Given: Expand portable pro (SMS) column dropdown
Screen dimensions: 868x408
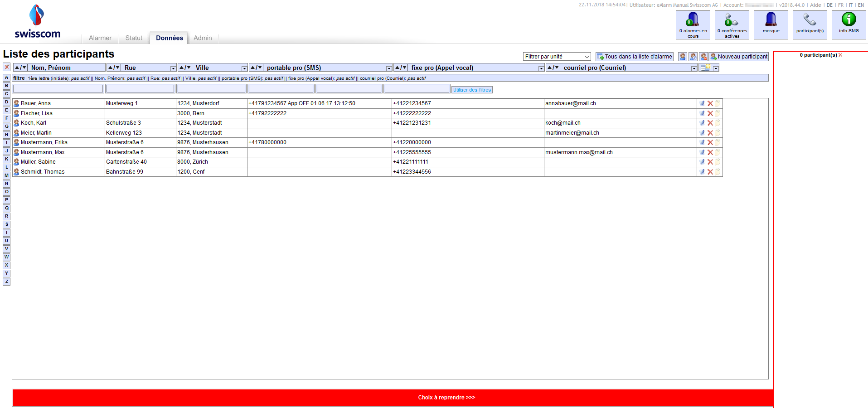Looking at the screenshot, I should 389,68.
